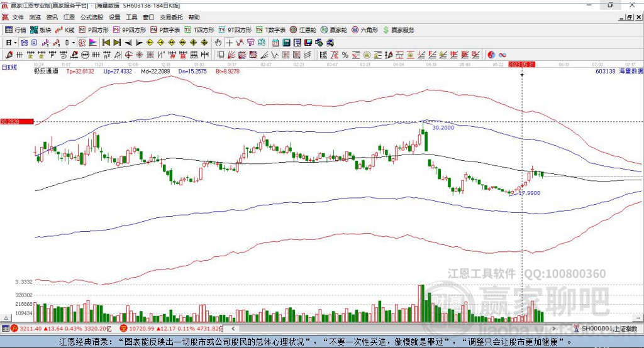Click the n² square-number tool icon

pos(107,55)
